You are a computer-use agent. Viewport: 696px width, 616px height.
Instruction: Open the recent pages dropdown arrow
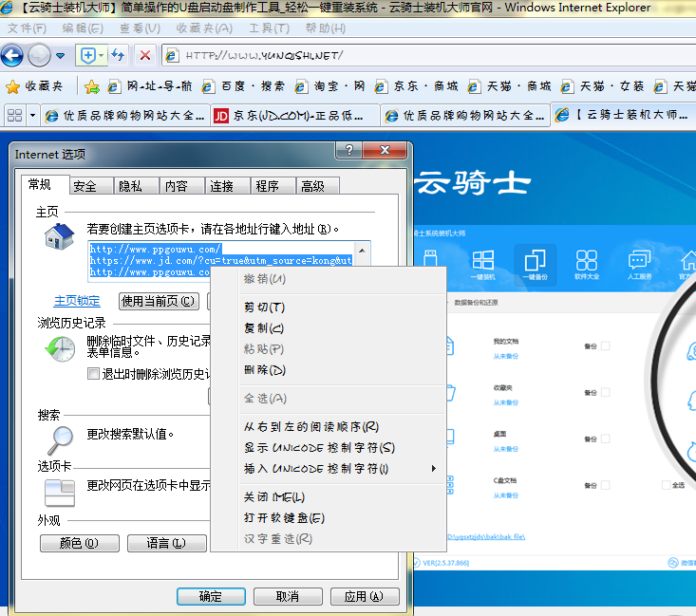(61, 56)
